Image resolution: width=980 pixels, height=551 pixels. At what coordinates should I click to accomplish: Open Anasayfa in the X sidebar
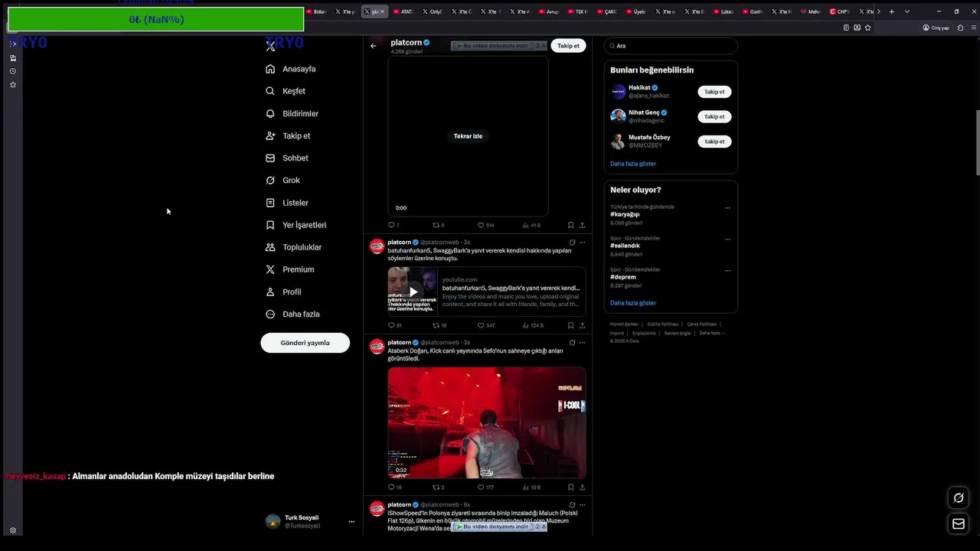290,69
